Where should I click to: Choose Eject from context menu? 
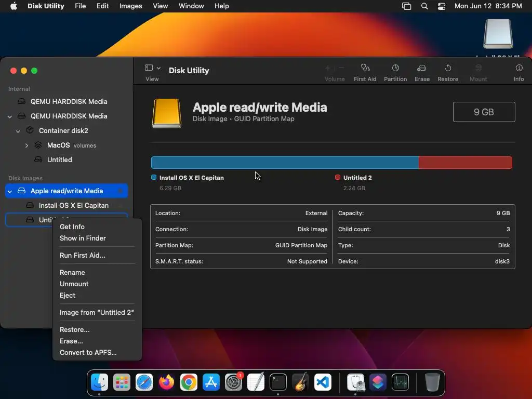(x=97, y=295)
